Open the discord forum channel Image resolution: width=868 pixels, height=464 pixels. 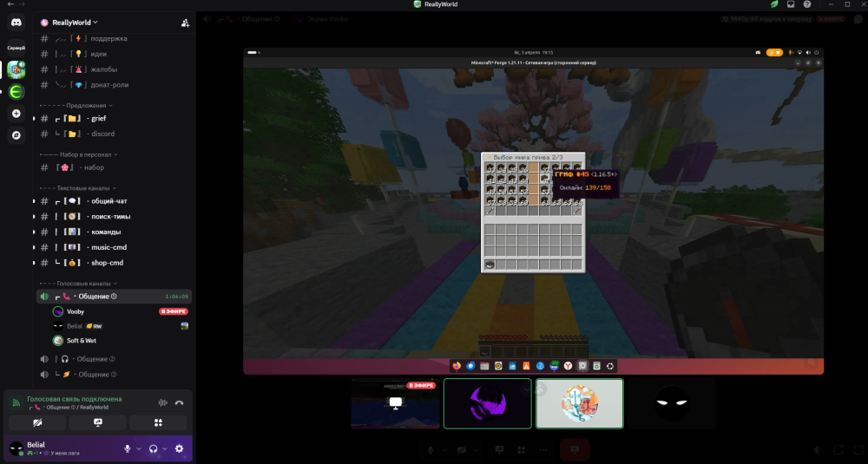click(x=115, y=134)
